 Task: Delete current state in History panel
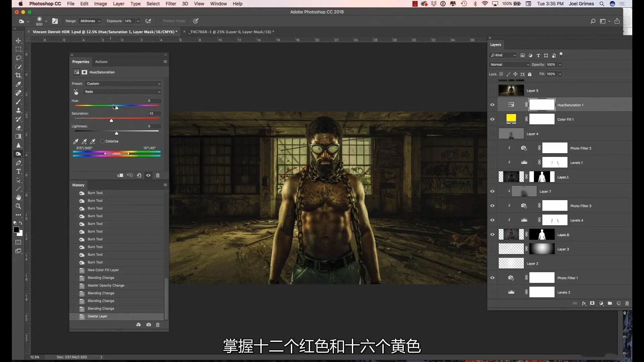(158, 324)
